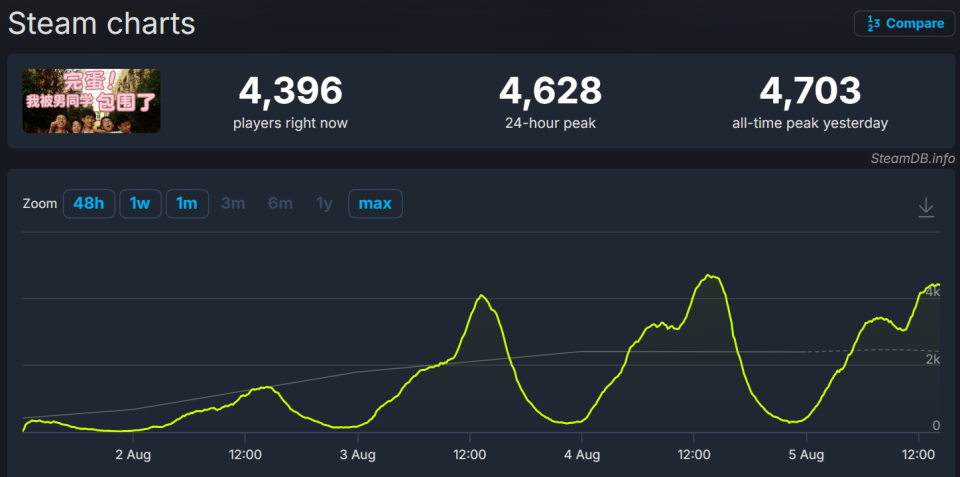Viewport: 960px width, 477px height.
Task: Click the 2 Aug axis label
Action: tap(133, 455)
